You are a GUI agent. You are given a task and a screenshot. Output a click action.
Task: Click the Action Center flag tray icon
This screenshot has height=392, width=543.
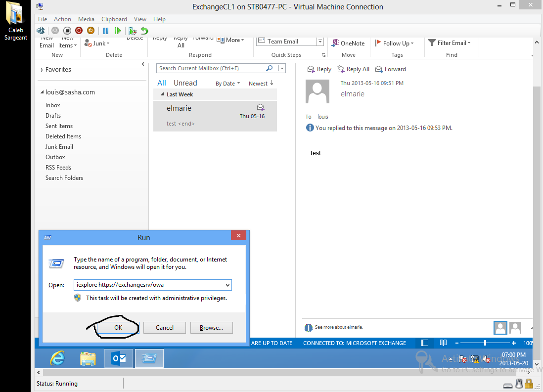pos(462,359)
